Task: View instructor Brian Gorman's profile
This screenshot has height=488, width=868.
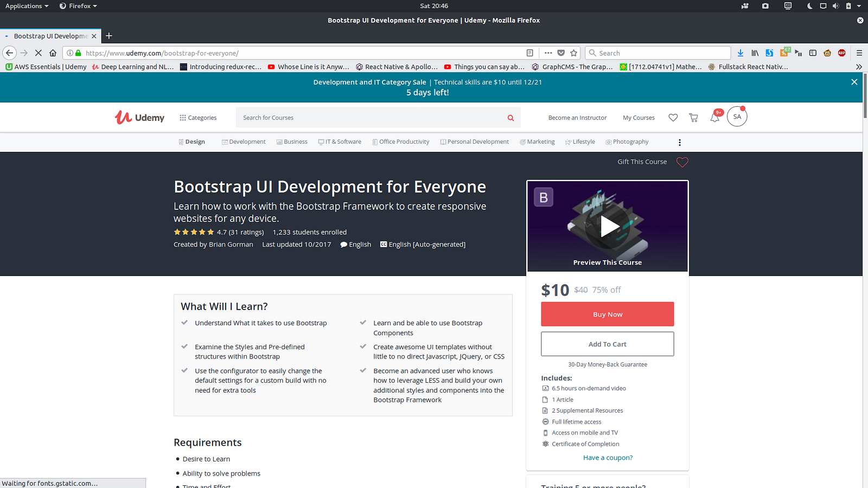Action: point(231,245)
